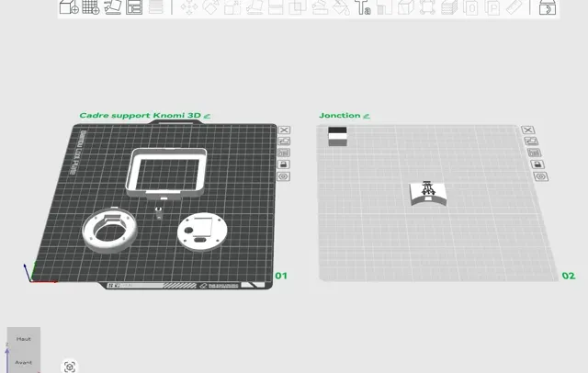Edit the 'Cadre support Knomi 3D' plate name
588x373 pixels.
coord(207,116)
